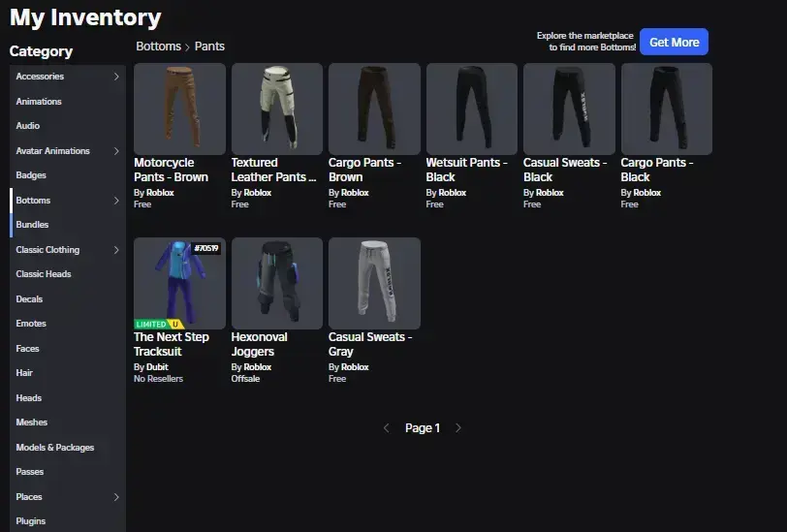Image resolution: width=787 pixels, height=532 pixels.
Task: Select the Bundles category
Action: tap(32, 225)
